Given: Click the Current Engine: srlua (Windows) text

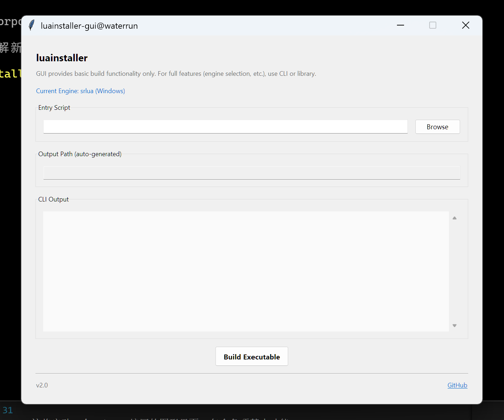Looking at the screenshot, I should pos(80,91).
